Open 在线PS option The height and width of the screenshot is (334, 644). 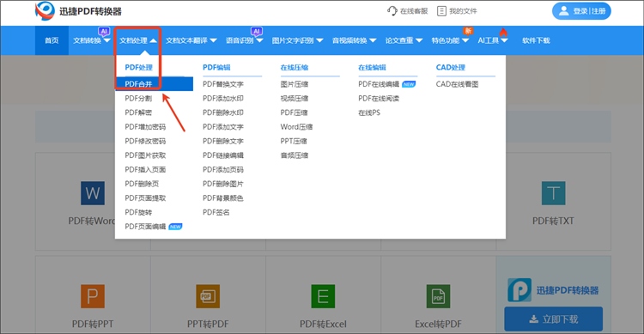click(369, 112)
